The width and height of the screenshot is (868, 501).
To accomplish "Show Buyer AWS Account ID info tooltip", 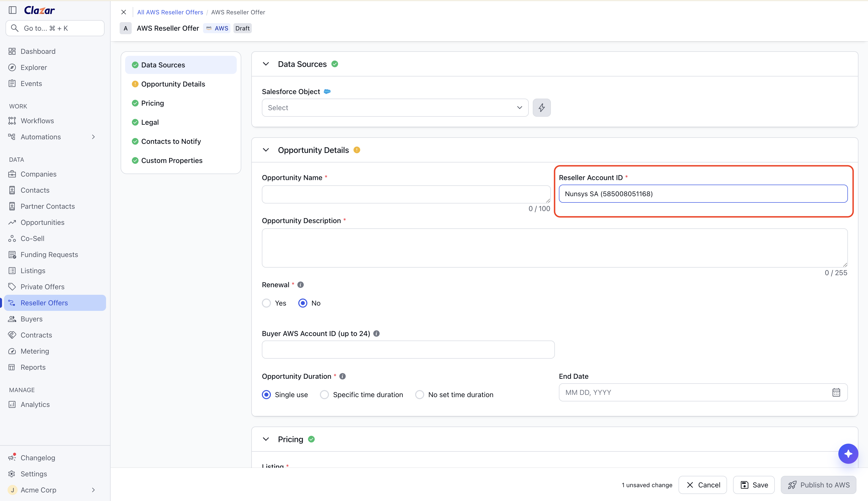I will point(376,333).
